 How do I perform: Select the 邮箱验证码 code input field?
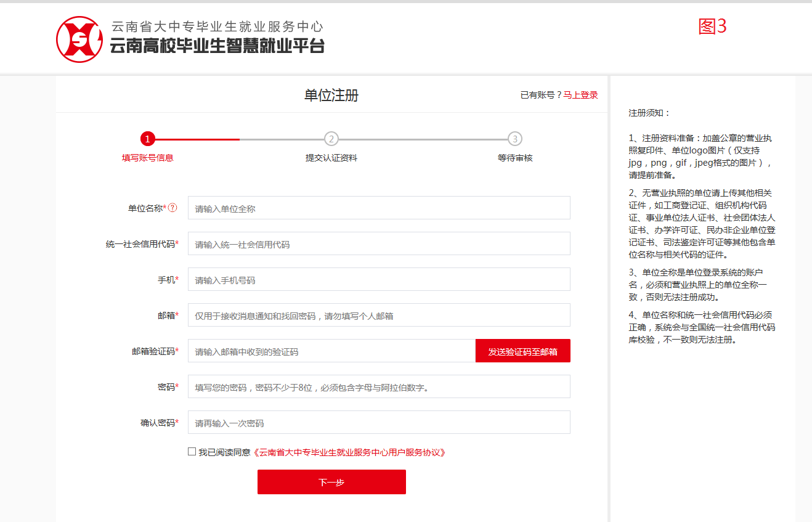tap(331, 351)
